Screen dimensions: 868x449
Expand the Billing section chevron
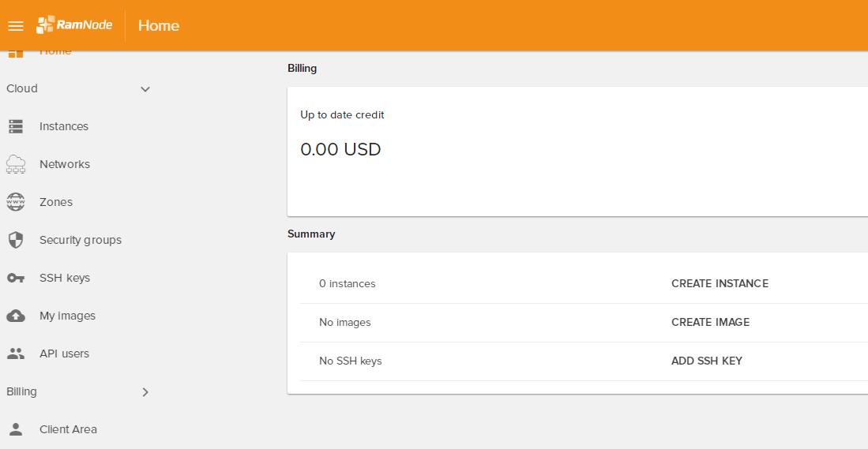(x=145, y=392)
